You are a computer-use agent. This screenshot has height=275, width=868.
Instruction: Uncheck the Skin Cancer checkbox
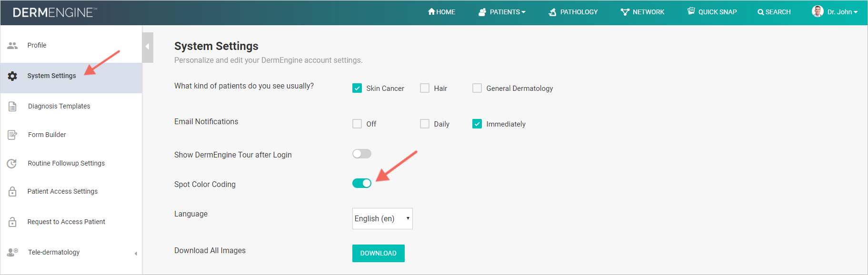357,88
